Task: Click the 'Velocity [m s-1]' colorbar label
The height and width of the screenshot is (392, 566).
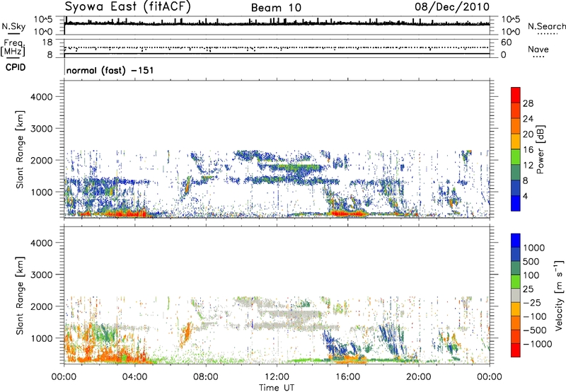Action: (559, 295)
